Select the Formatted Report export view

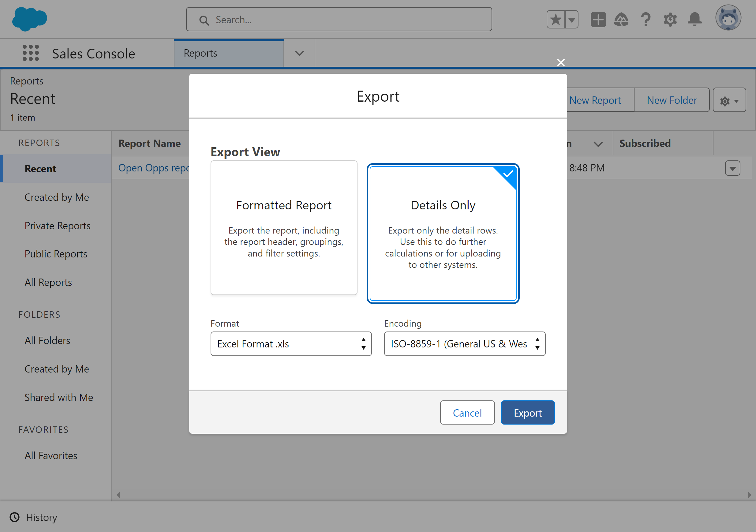[284, 228]
